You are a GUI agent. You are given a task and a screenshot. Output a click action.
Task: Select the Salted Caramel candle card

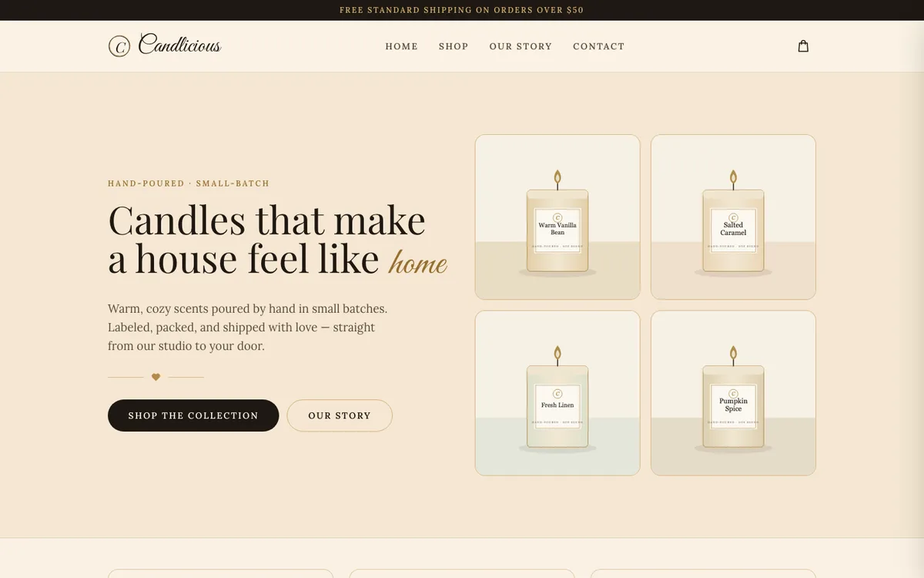pos(733,217)
